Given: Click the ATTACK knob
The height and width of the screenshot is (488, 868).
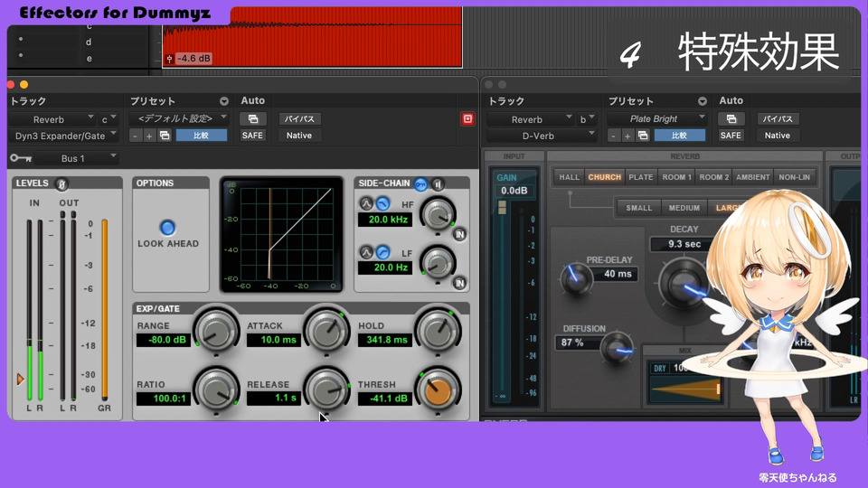Looking at the screenshot, I should pyautogui.click(x=326, y=332).
